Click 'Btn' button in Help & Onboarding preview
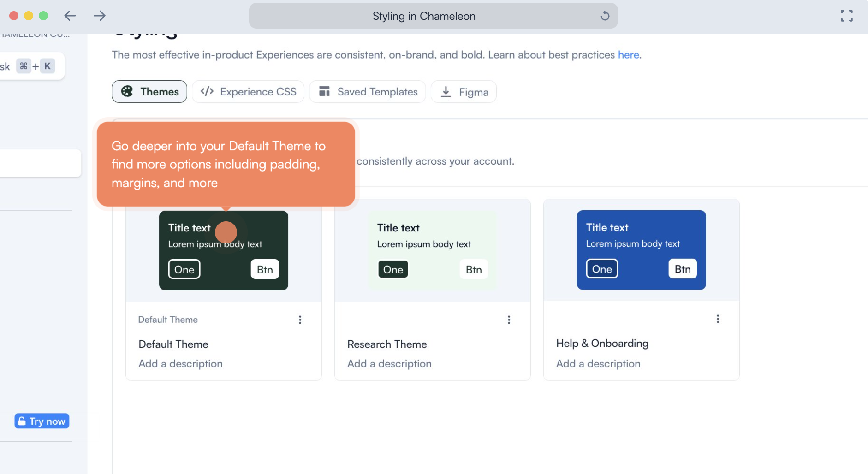 pos(683,269)
